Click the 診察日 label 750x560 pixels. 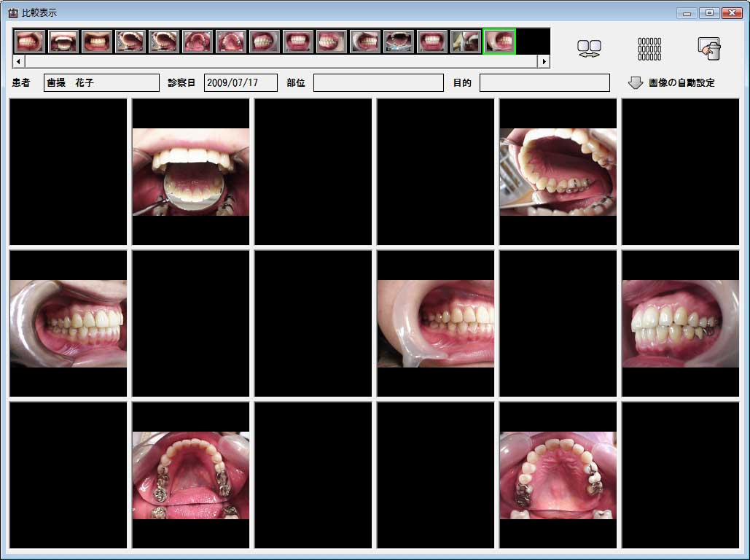tap(181, 83)
